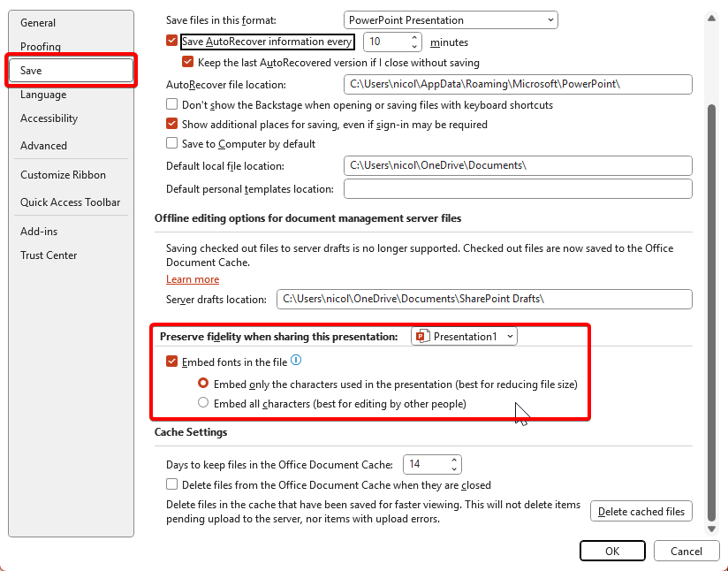
Task: Decrease AutoRecover minutes with down arrow
Action: 414,47
